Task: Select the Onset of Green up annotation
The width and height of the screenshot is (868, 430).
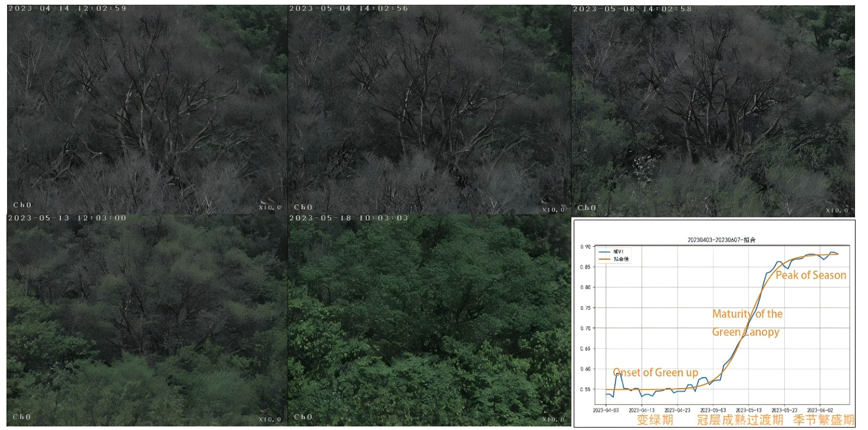Action: pos(655,372)
